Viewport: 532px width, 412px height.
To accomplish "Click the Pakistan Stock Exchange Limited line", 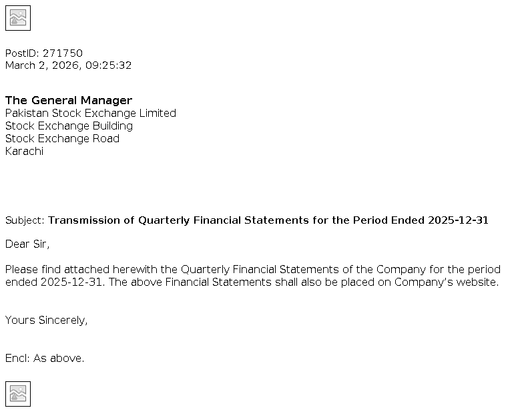I will click(91, 113).
